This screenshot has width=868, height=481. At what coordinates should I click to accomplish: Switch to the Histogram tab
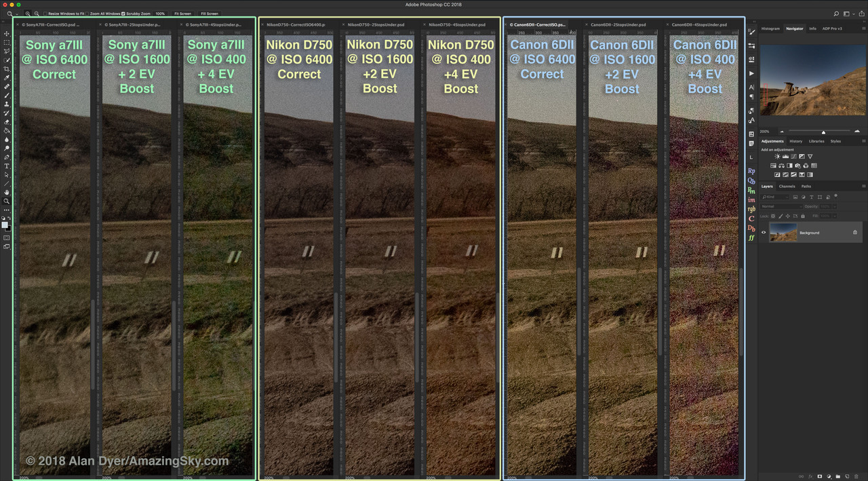click(770, 28)
